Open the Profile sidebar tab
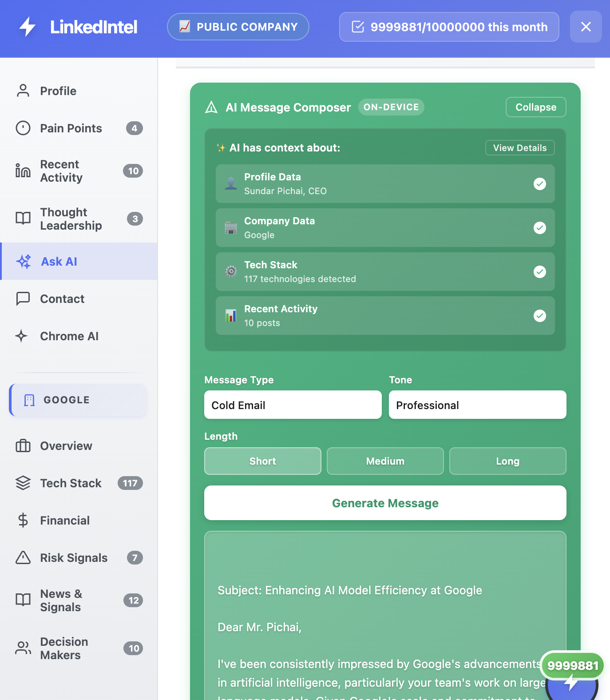 point(79,91)
